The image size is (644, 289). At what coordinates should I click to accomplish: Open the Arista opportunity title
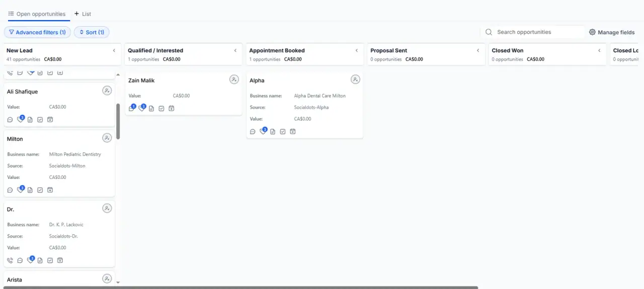click(15, 279)
